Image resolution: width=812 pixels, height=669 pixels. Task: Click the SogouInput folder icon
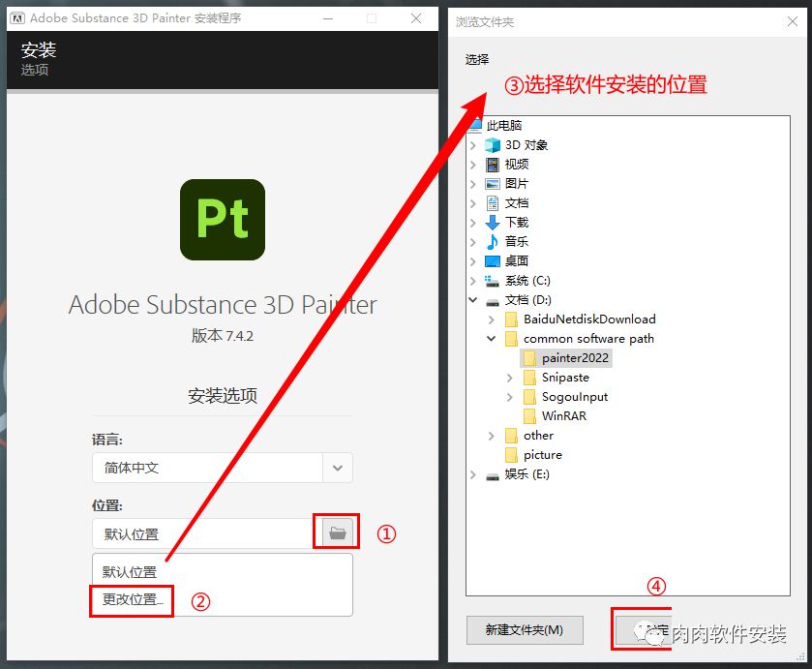click(529, 397)
